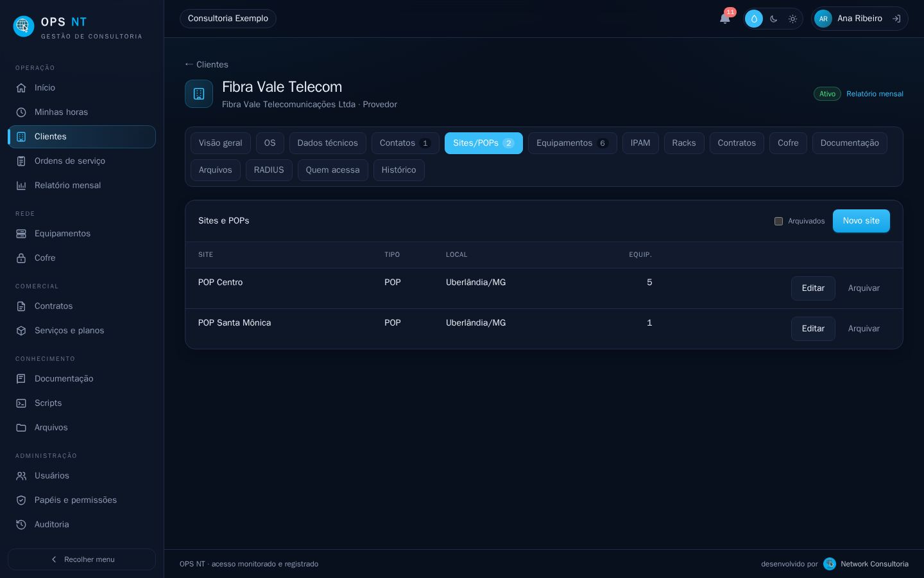Screen dimensions: 924x578
Task: Click the Serviços e planos box icon
Action: tap(21, 331)
